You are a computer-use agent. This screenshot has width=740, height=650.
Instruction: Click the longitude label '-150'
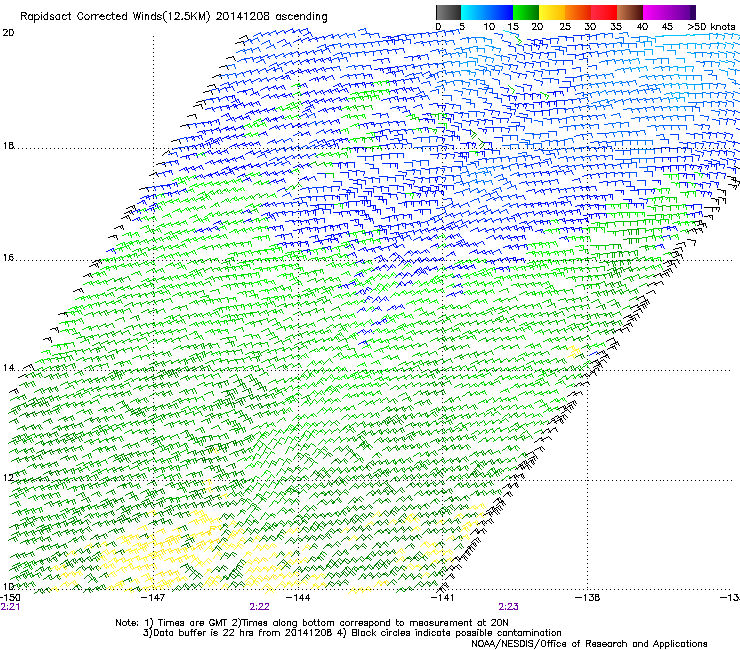coord(10,598)
